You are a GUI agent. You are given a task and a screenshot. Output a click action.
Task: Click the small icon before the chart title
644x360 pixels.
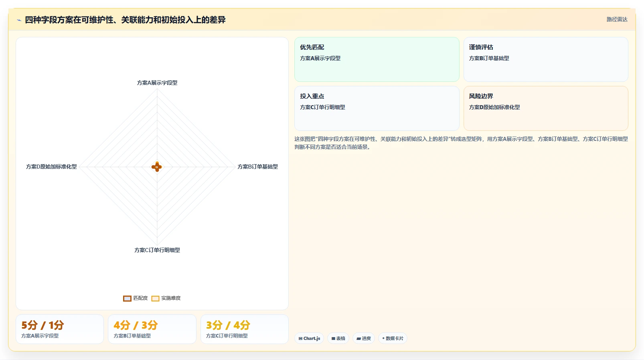(19, 20)
